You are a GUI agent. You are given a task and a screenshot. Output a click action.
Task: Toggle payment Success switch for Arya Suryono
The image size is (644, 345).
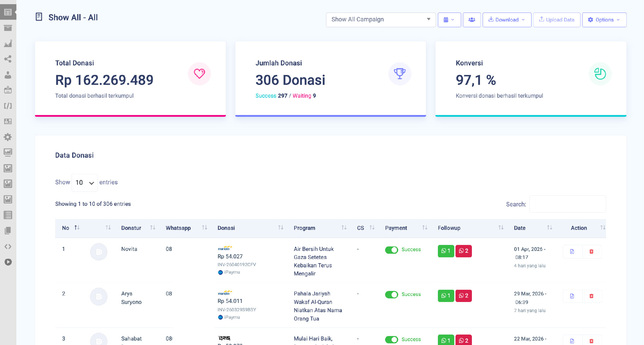point(391,295)
